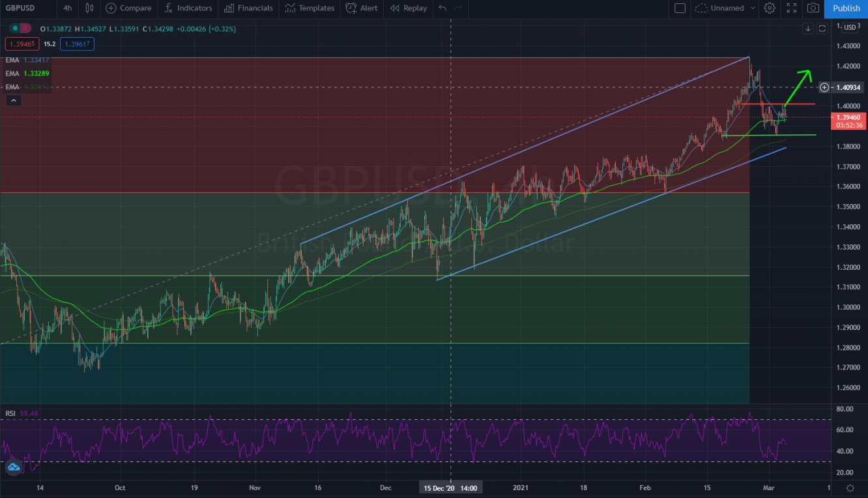Click the red sell price 1.39465
The width and height of the screenshot is (868, 498).
click(x=22, y=44)
